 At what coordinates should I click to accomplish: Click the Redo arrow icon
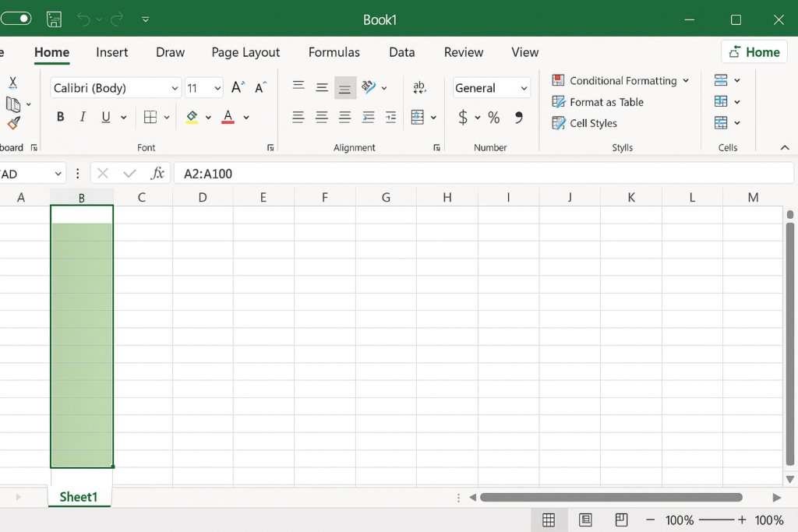(x=117, y=19)
